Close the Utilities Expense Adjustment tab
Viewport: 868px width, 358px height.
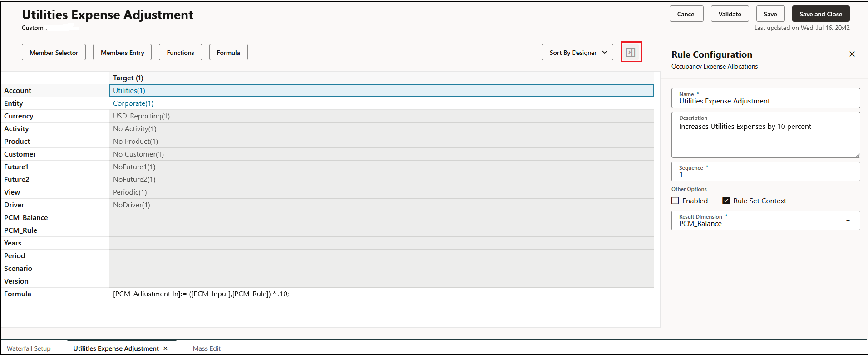coord(165,348)
